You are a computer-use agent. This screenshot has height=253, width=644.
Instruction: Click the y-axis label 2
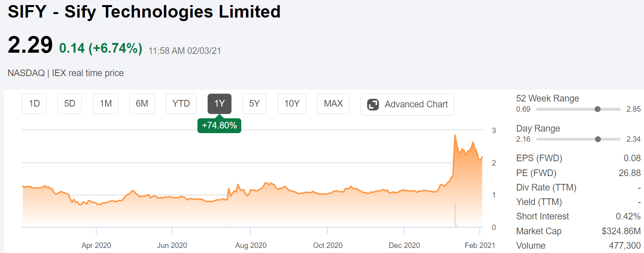(494, 163)
